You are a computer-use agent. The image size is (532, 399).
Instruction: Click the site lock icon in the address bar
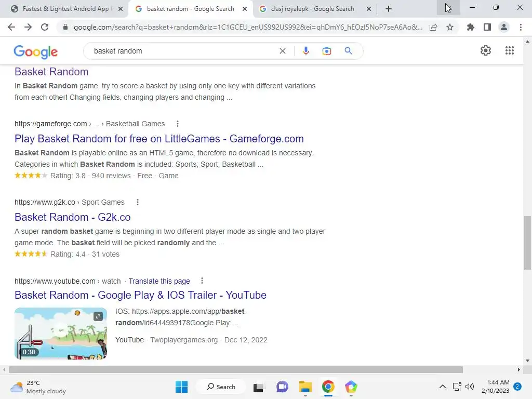(65, 27)
